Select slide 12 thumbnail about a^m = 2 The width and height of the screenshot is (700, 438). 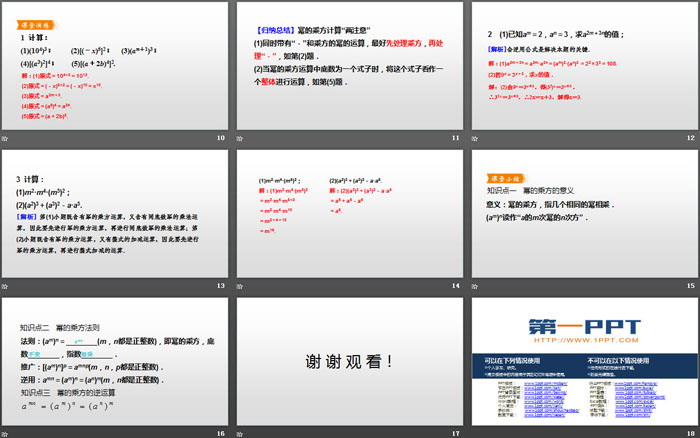[584, 65]
